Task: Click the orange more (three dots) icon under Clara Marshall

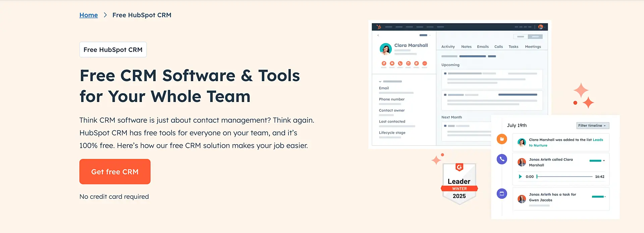Action: [x=425, y=63]
